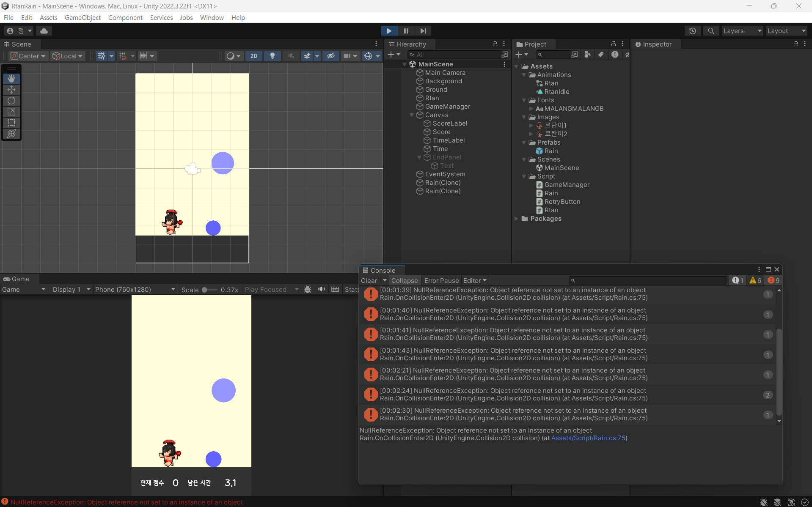Viewport: 812px width, 507px height.
Task: Select the Hand view tool
Action: [x=11, y=79]
